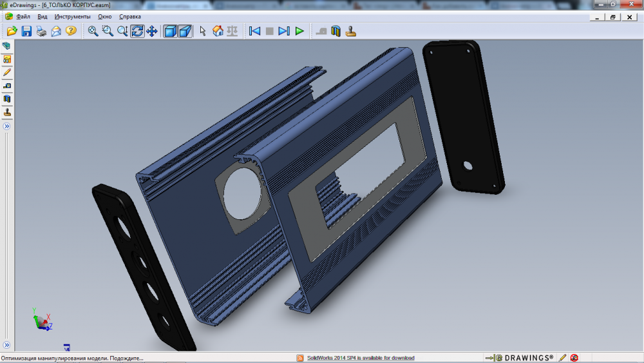Click the Measure tool in top toolbar

tap(321, 31)
